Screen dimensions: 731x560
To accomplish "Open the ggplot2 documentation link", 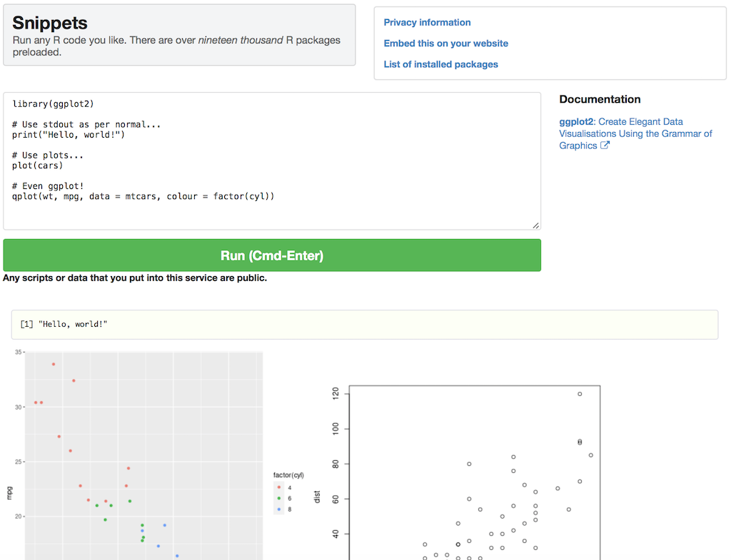I will pyautogui.click(x=576, y=122).
